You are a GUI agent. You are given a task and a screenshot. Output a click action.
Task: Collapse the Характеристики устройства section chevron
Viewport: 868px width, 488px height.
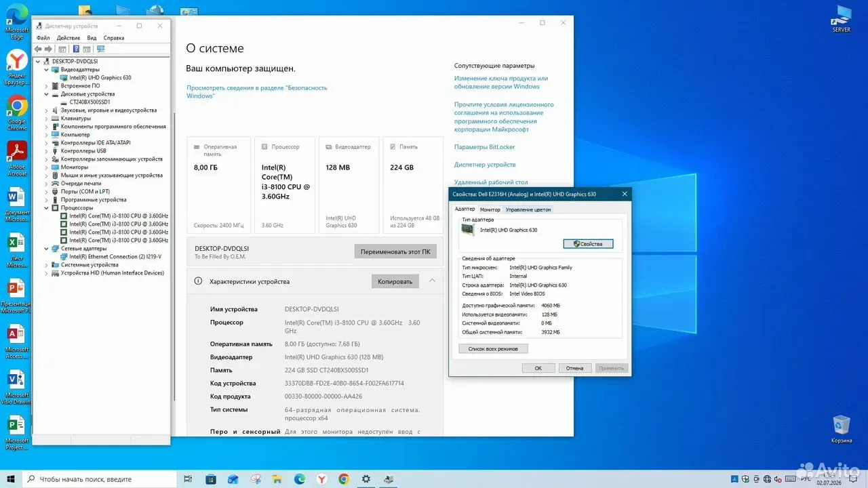432,281
